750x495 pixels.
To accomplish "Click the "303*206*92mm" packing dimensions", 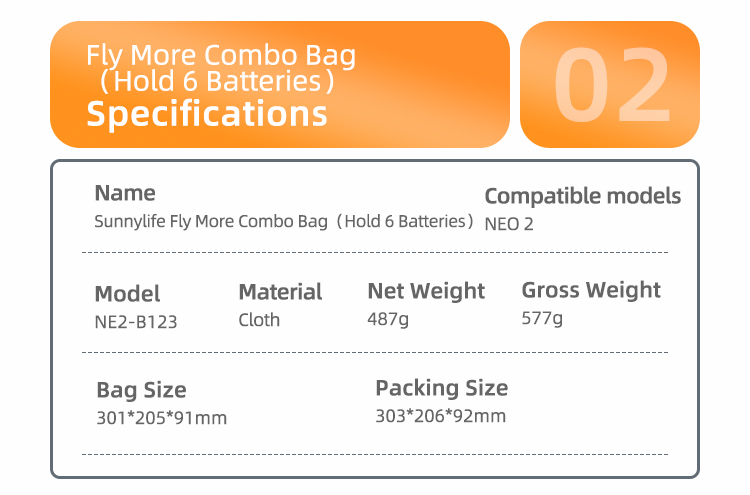I will coord(440,415).
